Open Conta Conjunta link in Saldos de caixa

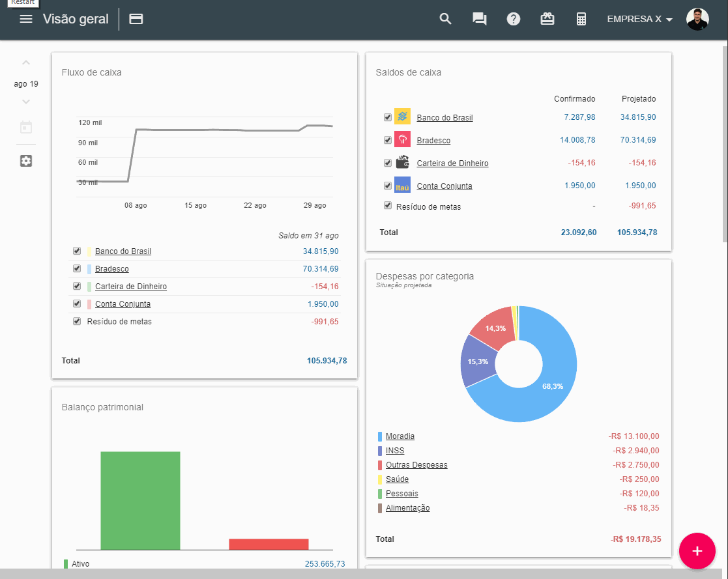[x=444, y=186]
